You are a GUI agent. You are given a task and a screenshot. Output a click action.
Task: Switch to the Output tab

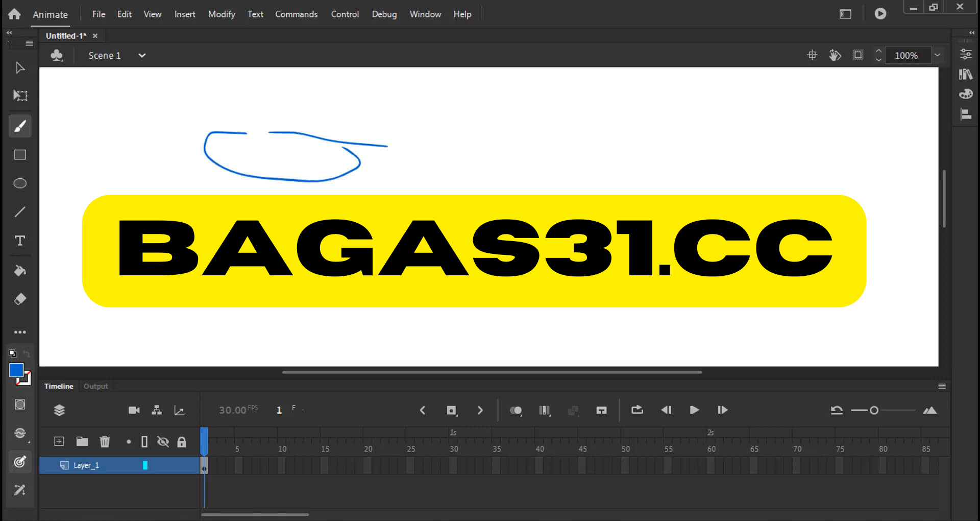(95, 386)
